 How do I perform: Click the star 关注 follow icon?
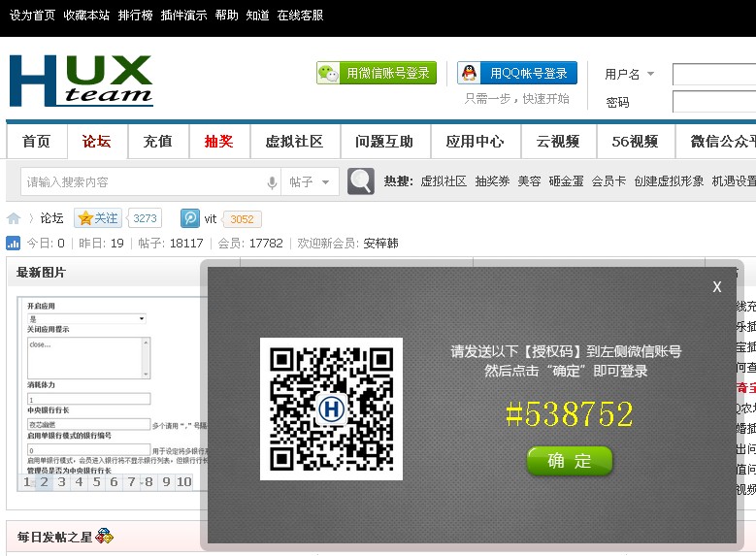(85, 218)
